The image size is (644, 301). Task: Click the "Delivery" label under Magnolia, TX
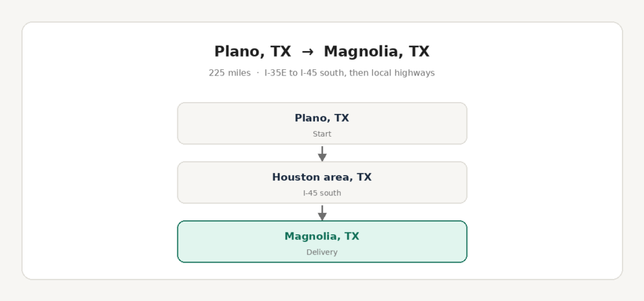coord(322,253)
